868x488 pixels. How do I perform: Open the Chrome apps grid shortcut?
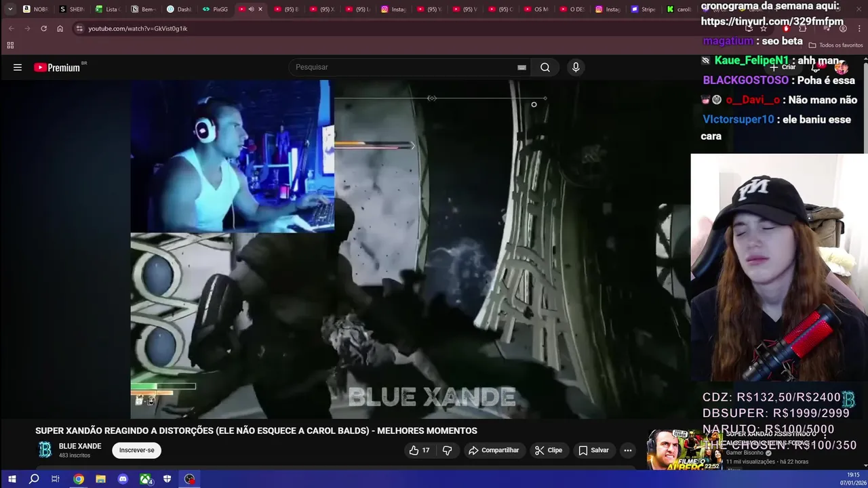click(x=10, y=45)
